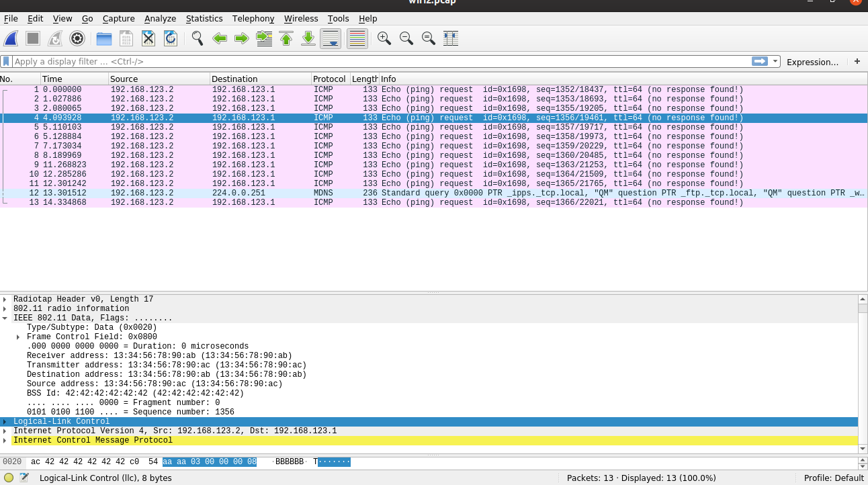
Task: Toggle go to previous packet arrow
Action: click(219, 38)
